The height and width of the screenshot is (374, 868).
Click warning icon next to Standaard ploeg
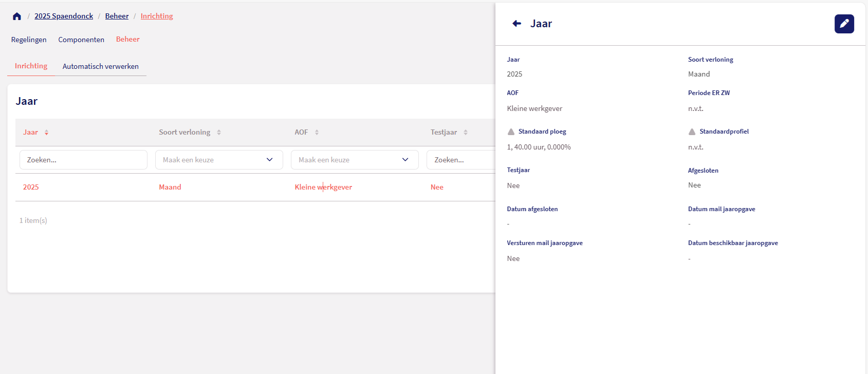pyautogui.click(x=511, y=132)
